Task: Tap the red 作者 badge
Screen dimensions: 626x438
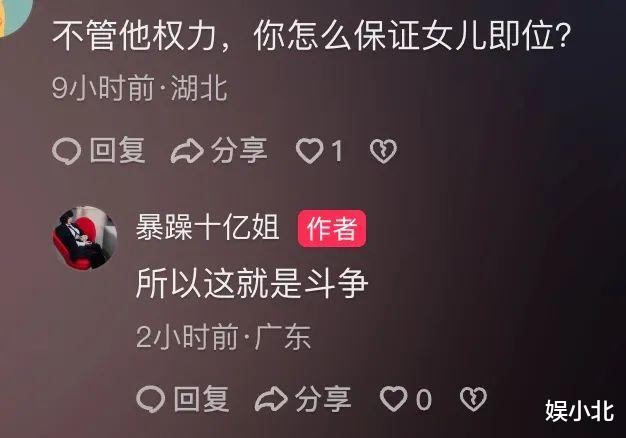Action: click(332, 228)
